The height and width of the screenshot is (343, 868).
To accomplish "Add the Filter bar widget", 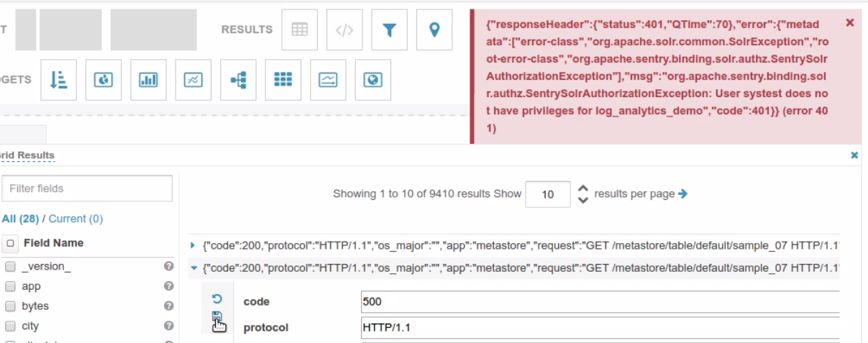I will pos(389,29).
